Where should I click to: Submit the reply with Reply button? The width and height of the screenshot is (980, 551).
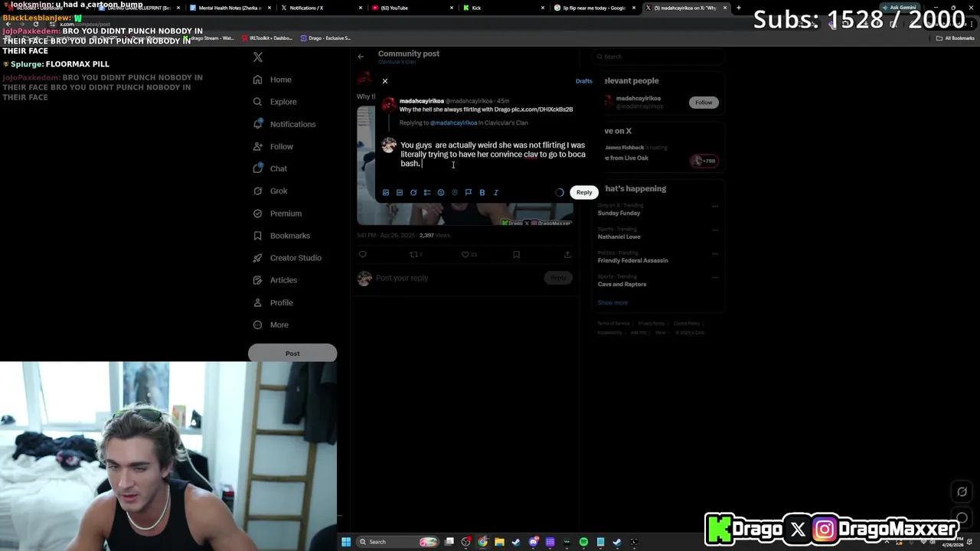pos(584,193)
